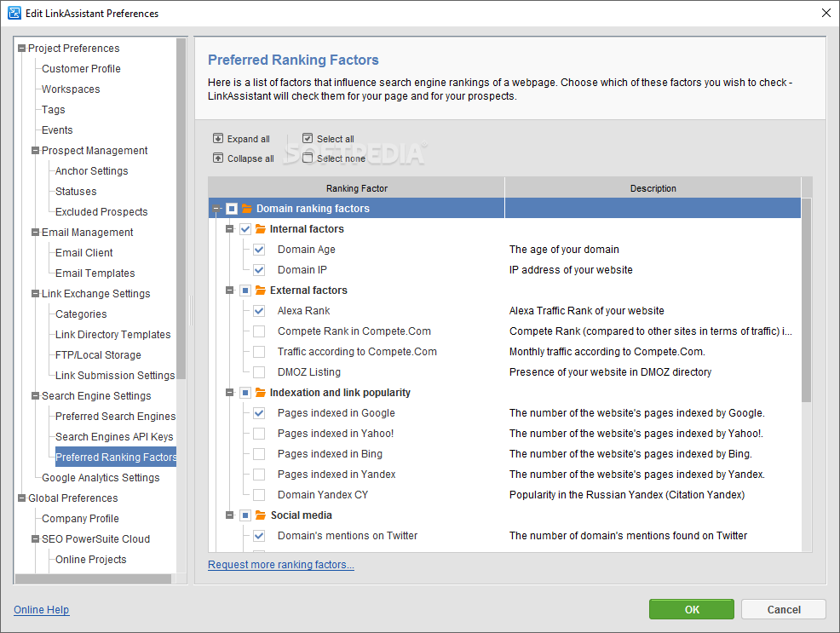This screenshot has width=840, height=633.
Task: Click the Social media folder icon
Action: tap(261, 515)
